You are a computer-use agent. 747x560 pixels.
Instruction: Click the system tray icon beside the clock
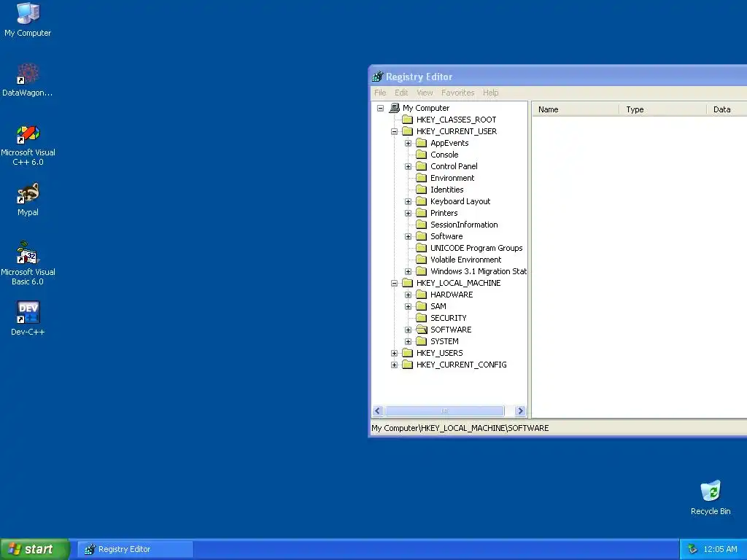[x=693, y=550]
